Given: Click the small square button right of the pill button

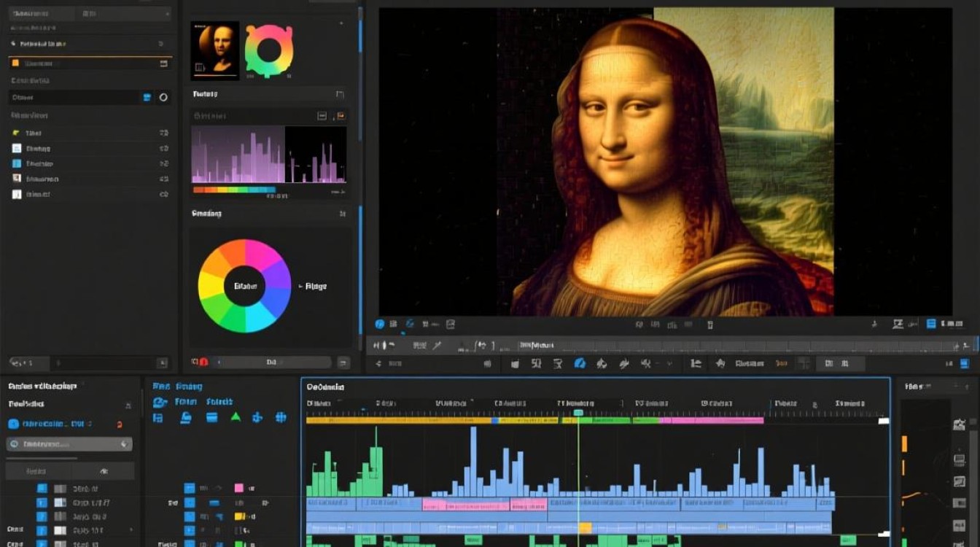Looking at the screenshot, I should [343, 362].
